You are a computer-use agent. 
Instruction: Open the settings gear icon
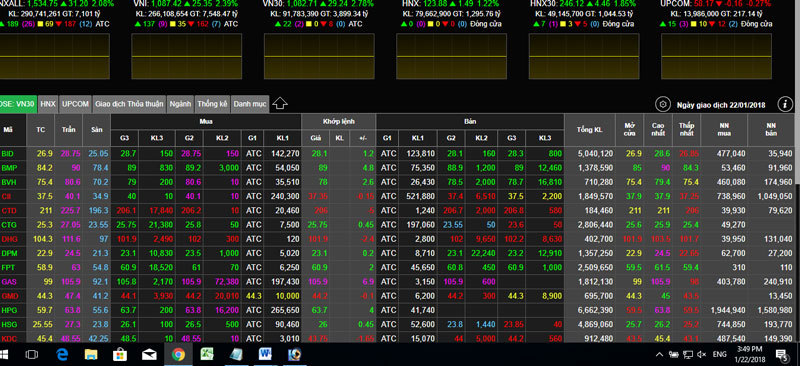click(x=662, y=105)
